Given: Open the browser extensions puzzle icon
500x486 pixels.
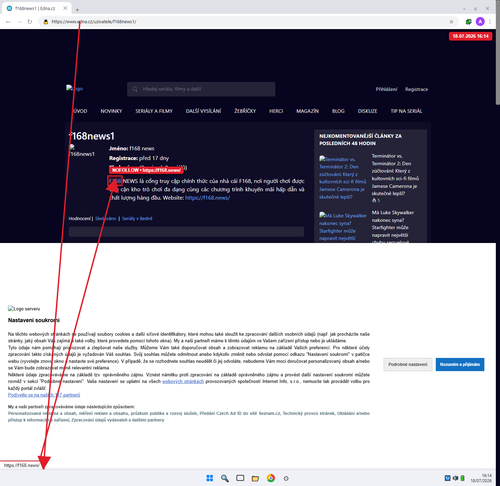Looking at the screenshot, I should point(469,22).
